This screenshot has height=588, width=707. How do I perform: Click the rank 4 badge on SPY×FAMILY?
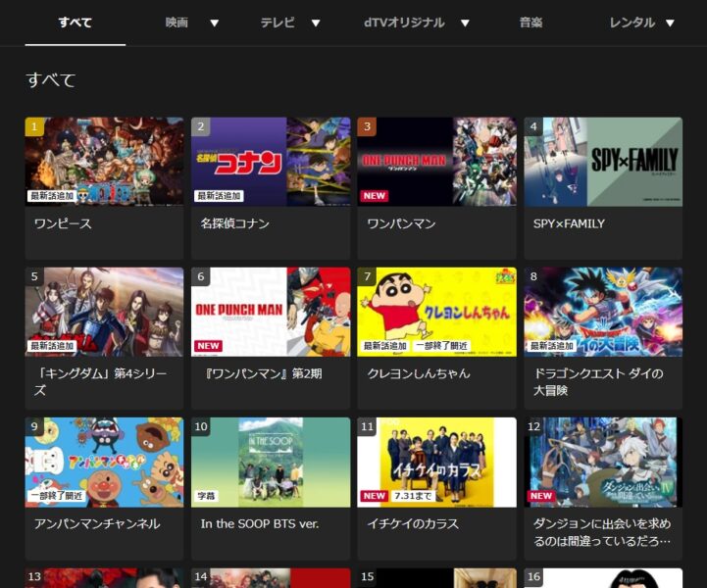click(x=533, y=126)
